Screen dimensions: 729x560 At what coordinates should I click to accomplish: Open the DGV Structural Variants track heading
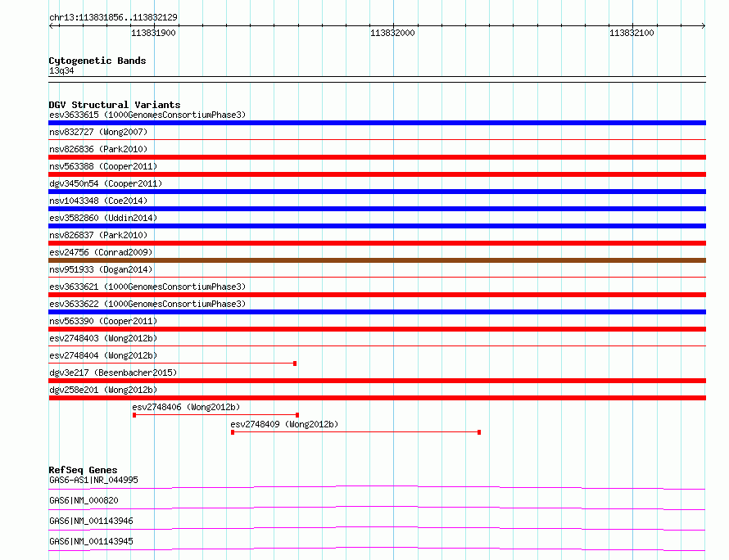click(115, 105)
